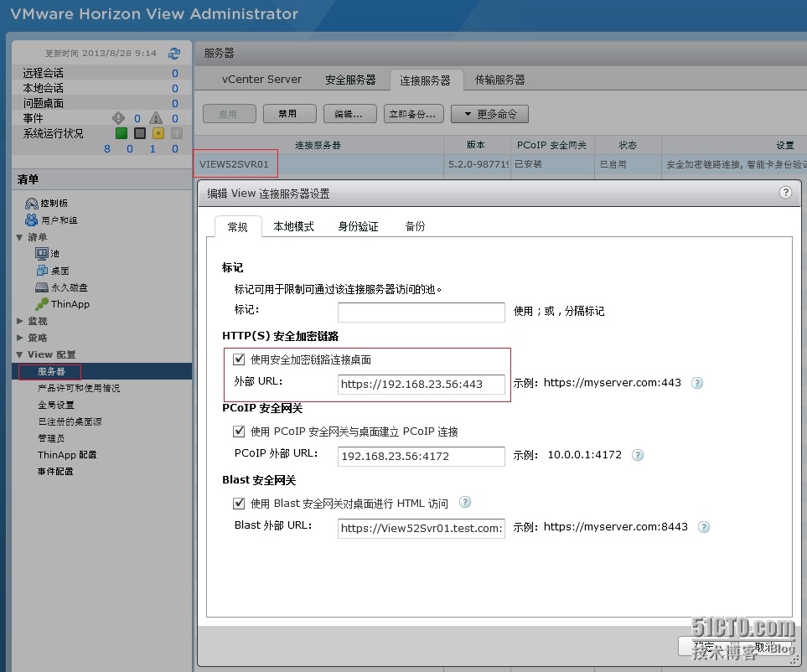This screenshot has height=672, width=807.
Task: Switch to 安全服务器 tab
Action: 350,80
